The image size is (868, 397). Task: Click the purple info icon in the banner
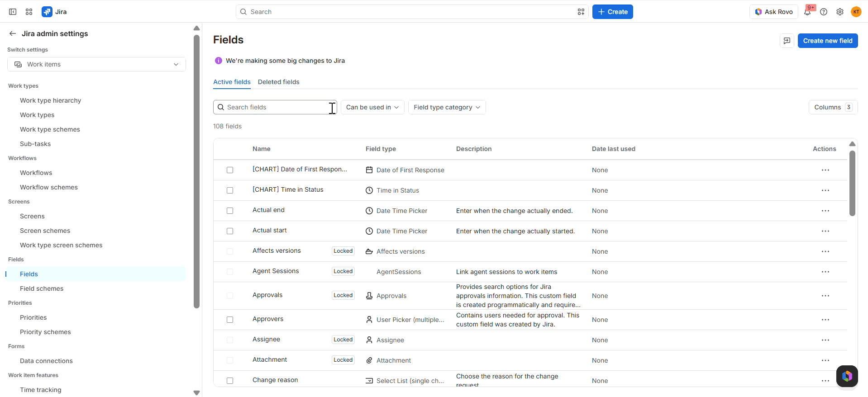tap(219, 61)
